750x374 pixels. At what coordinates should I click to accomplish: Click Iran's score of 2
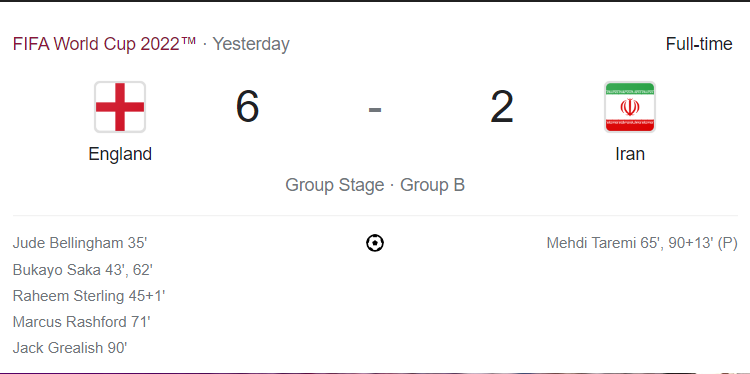502,106
